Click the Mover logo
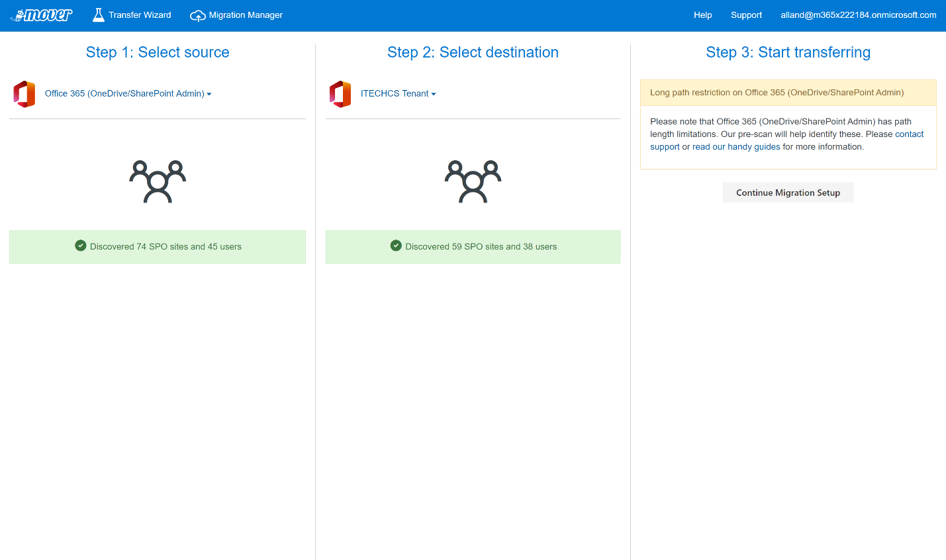946x560 pixels. [43, 15]
